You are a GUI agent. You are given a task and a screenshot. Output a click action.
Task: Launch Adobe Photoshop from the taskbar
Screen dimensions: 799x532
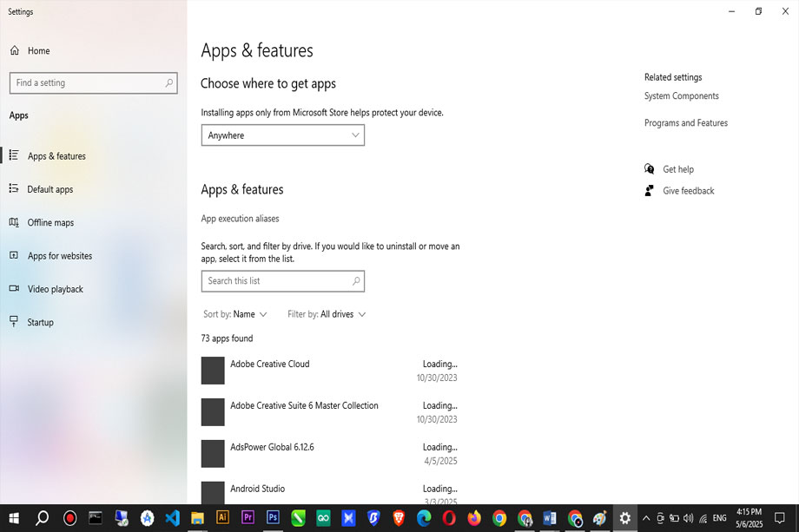click(273, 518)
